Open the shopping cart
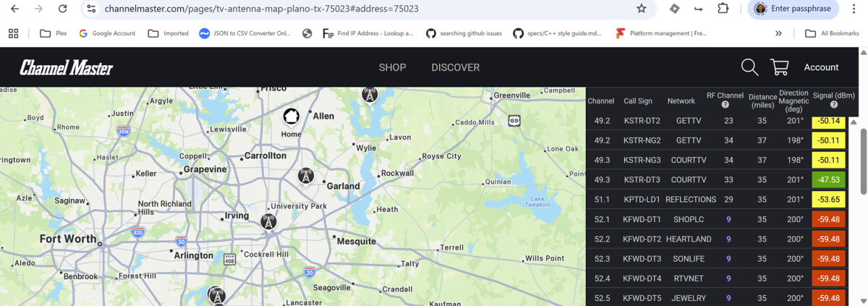The image size is (868, 306). click(x=780, y=67)
